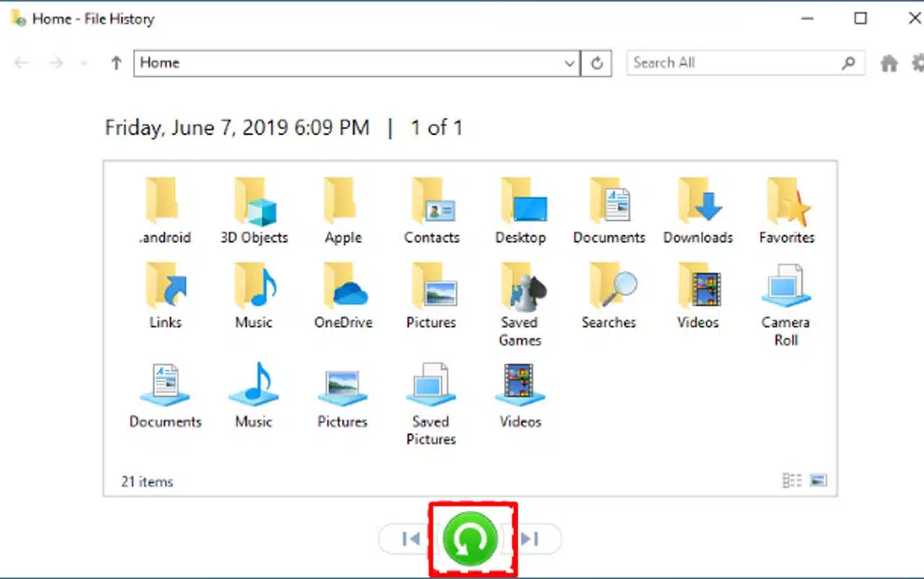Image resolution: width=924 pixels, height=579 pixels.
Task: Switch to details list view
Action: 792,481
